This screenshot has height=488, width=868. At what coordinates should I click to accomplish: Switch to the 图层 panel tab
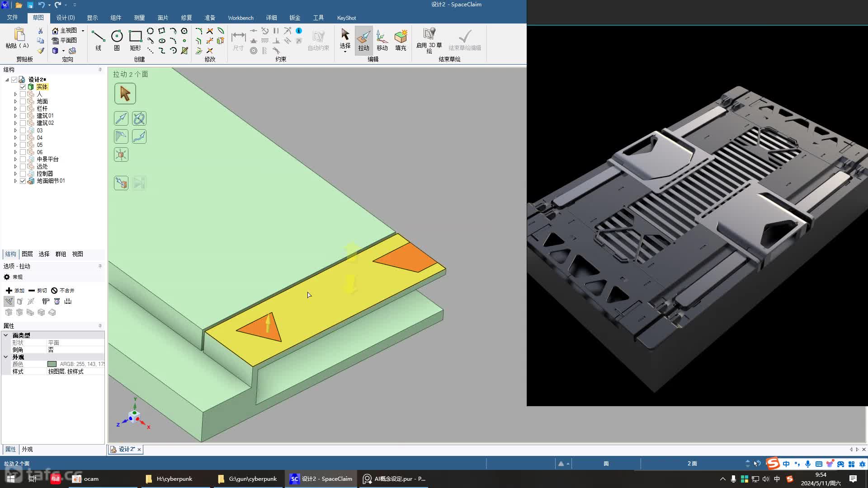[27, 254]
